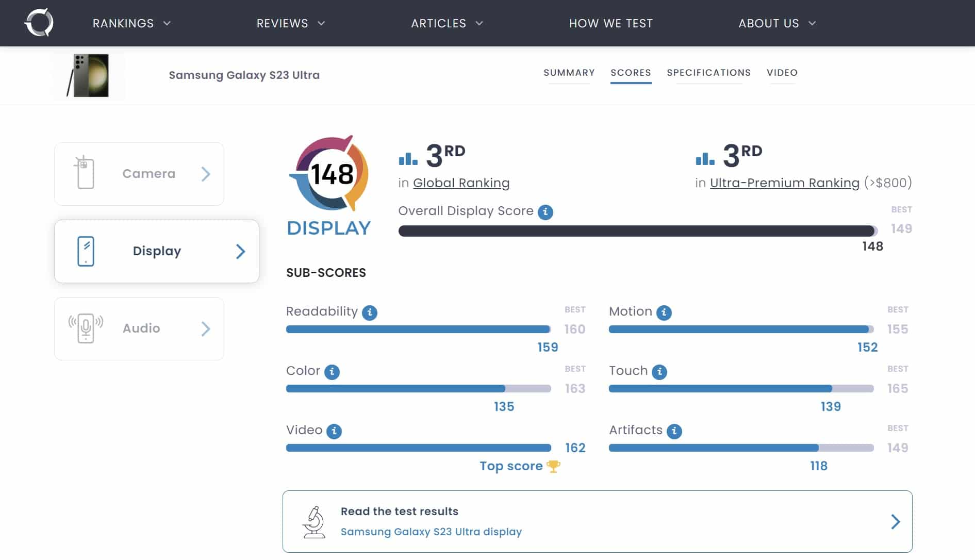Click the 148 Display score badge

(x=330, y=174)
